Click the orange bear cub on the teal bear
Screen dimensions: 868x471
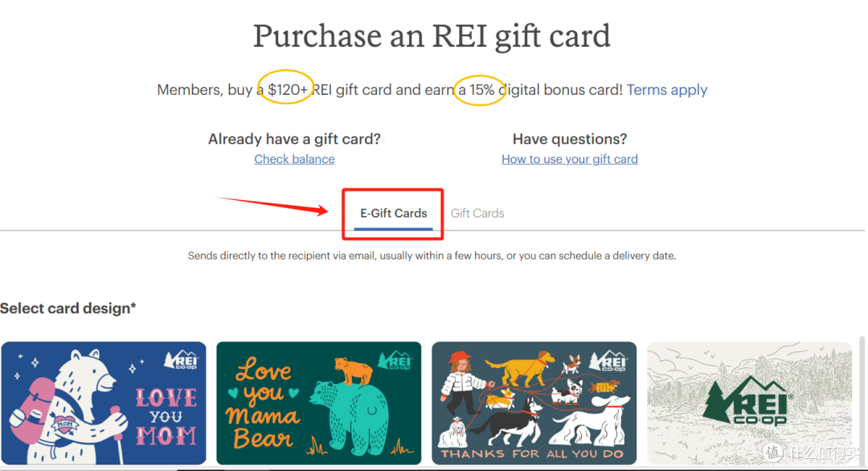[x=354, y=371]
